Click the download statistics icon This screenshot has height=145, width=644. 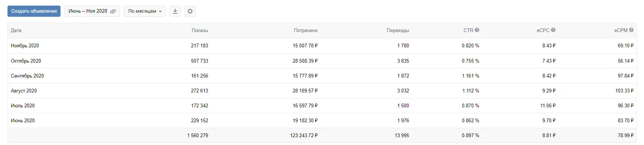click(x=175, y=11)
